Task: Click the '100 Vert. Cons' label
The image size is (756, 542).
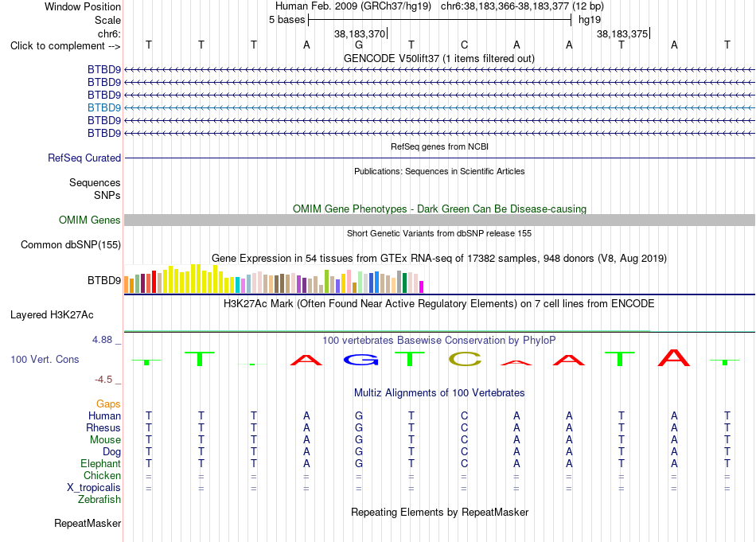Action: coord(45,359)
